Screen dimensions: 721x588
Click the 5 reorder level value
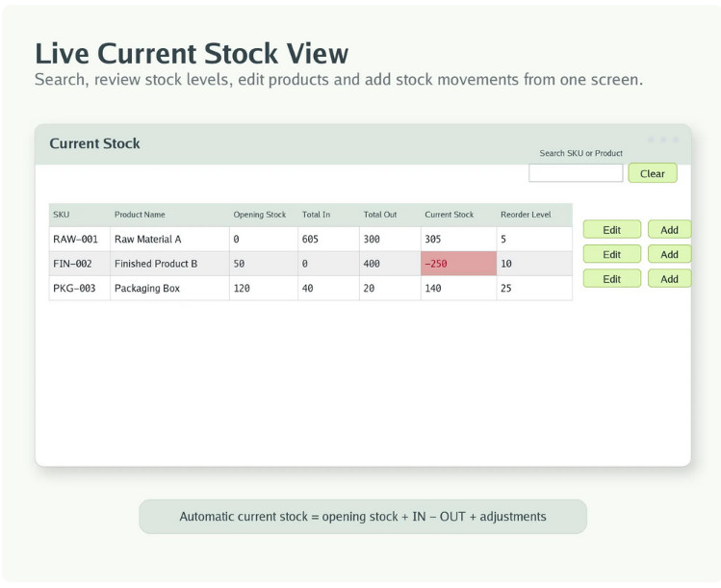[503, 239]
